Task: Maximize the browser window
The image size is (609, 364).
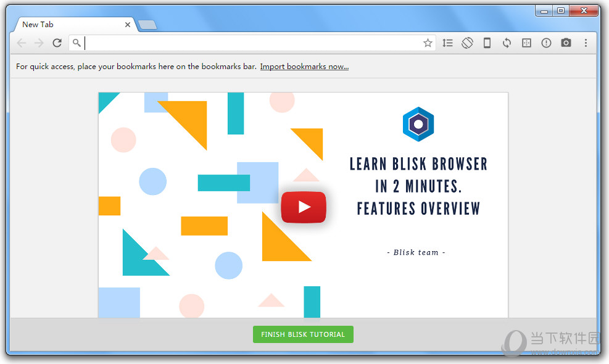Action: click(561, 11)
